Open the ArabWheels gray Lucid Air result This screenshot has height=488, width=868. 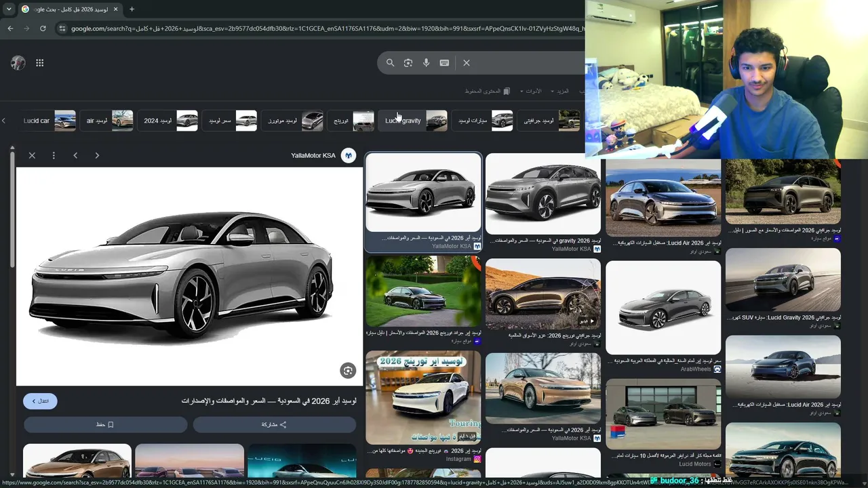point(663,308)
